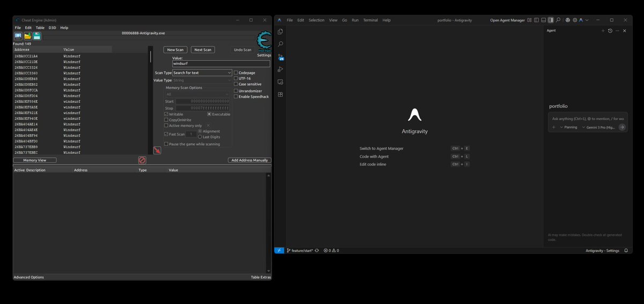Select the Last Digits radio button
644x304 pixels.
point(200,137)
